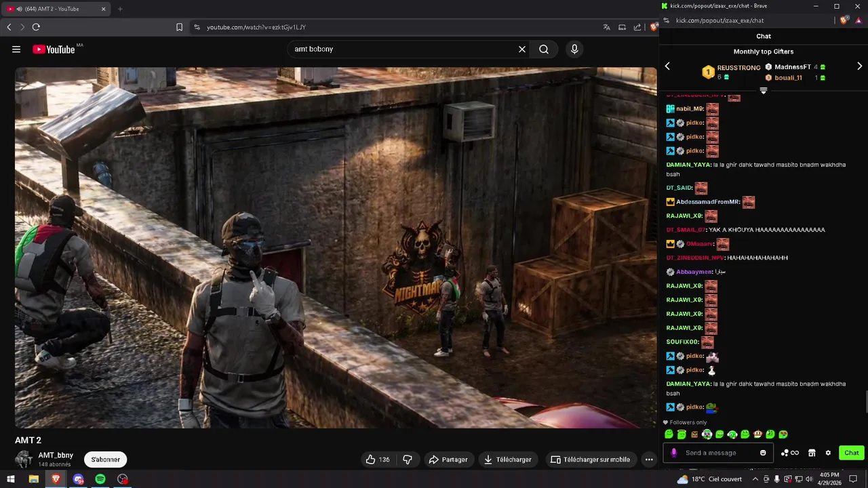Share the page from address bar
The image size is (868, 488).
(x=637, y=27)
